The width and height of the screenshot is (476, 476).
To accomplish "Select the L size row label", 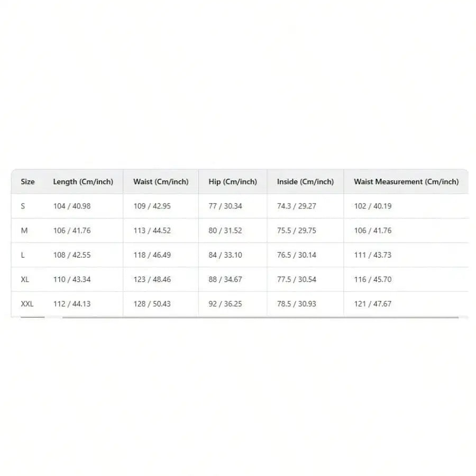I will click(23, 255).
